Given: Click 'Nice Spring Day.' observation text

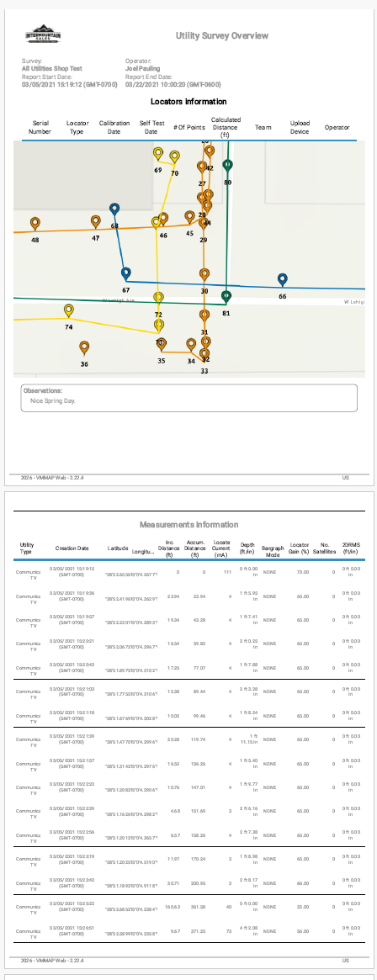Looking at the screenshot, I should click(x=53, y=400).
